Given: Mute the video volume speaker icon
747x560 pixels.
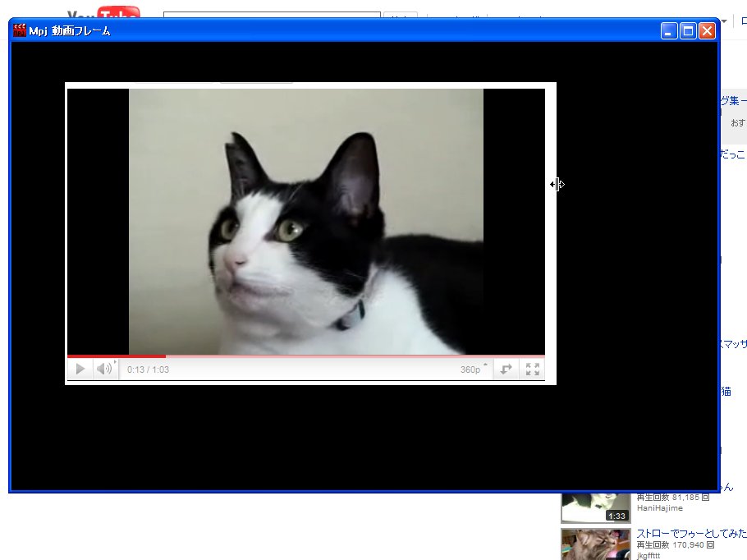Looking at the screenshot, I should pos(104,369).
